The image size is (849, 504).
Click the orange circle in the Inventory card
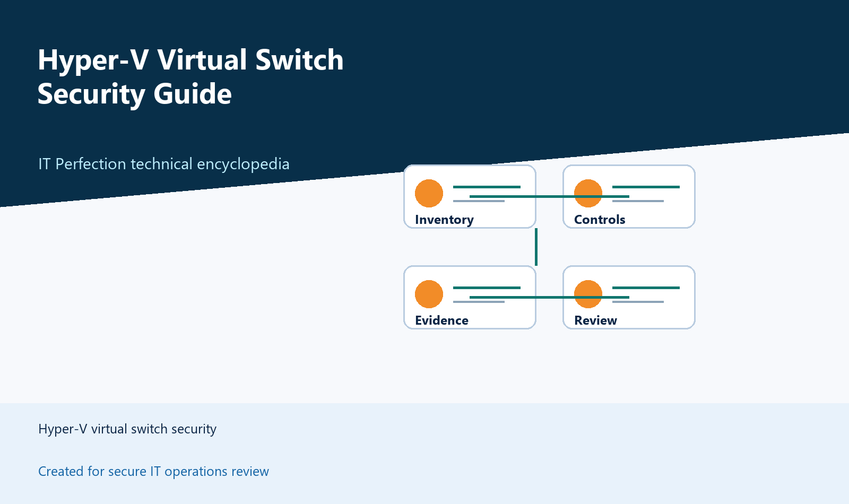429,193
